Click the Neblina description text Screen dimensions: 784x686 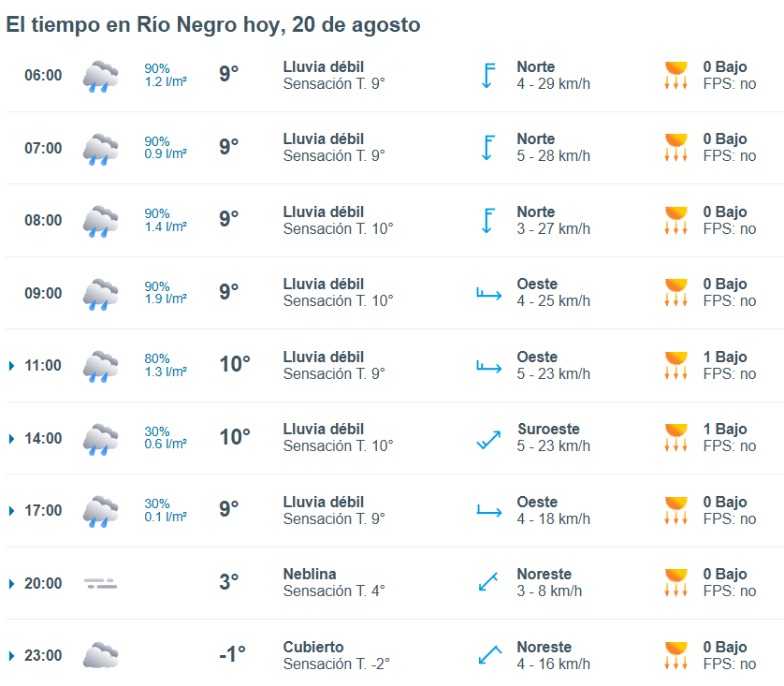click(310, 574)
